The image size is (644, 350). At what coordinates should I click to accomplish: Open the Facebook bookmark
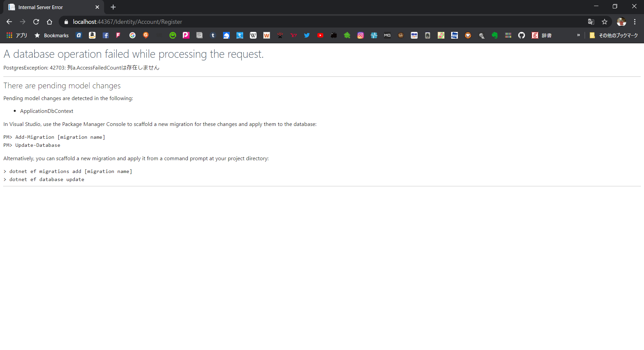coord(106,35)
